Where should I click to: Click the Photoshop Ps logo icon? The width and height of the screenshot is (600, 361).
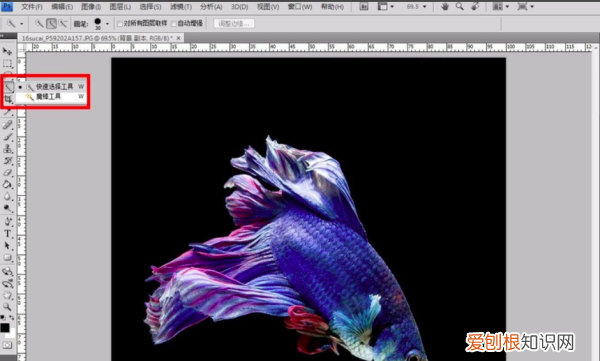pos(7,7)
